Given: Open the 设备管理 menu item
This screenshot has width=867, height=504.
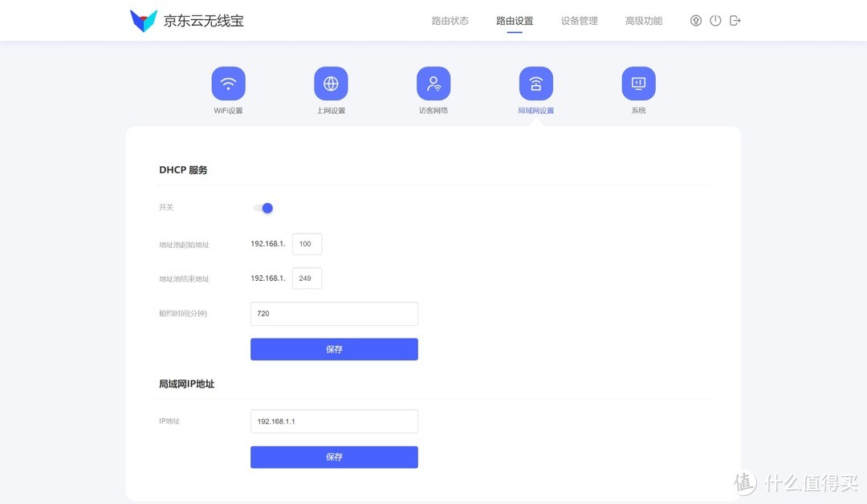Looking at the screenshot, I should (579, 21).
